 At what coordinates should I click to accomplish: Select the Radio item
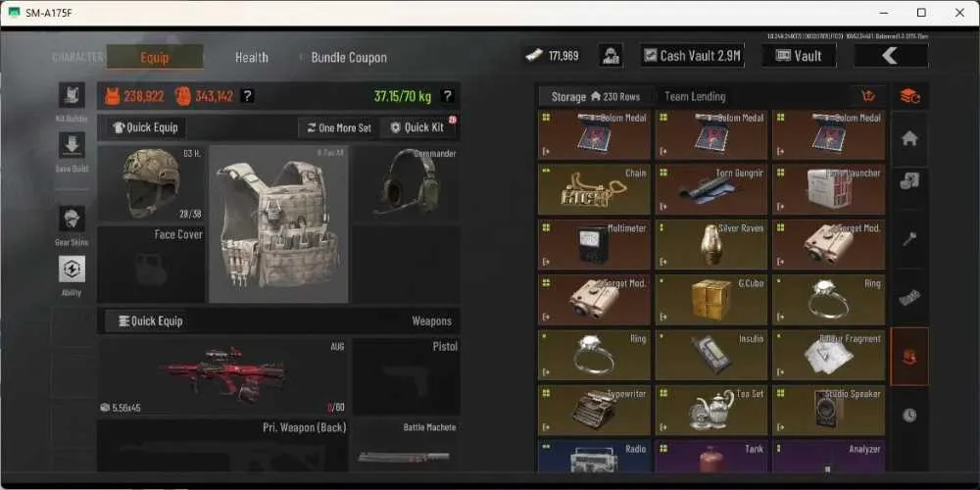click(594, 457)
